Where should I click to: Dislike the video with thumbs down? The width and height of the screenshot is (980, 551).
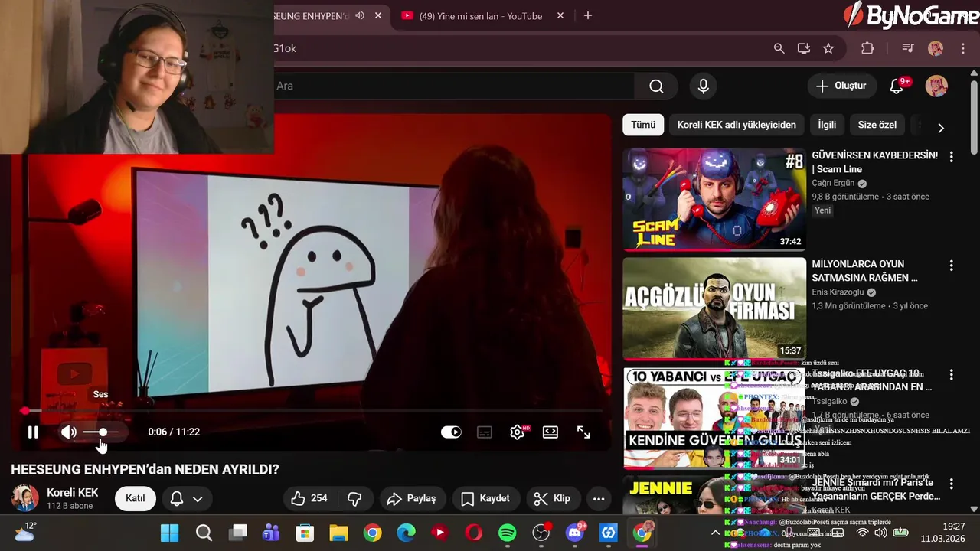(x=354, y=498)
